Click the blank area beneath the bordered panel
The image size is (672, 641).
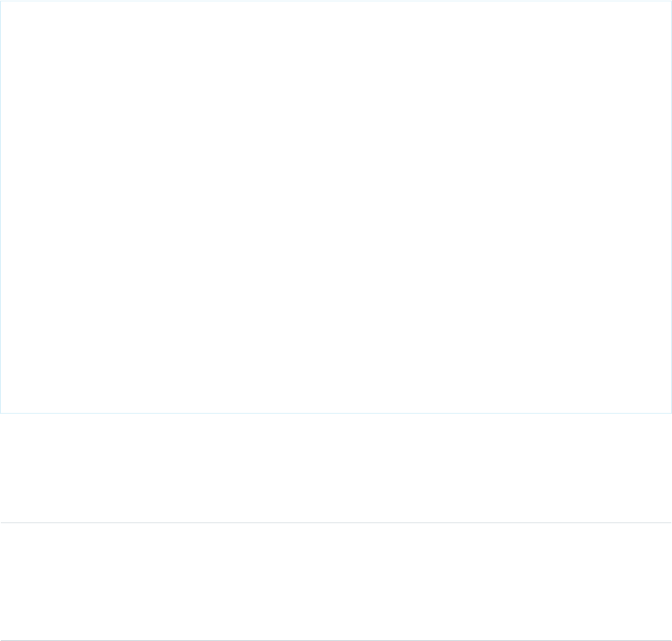click(336, 468)
